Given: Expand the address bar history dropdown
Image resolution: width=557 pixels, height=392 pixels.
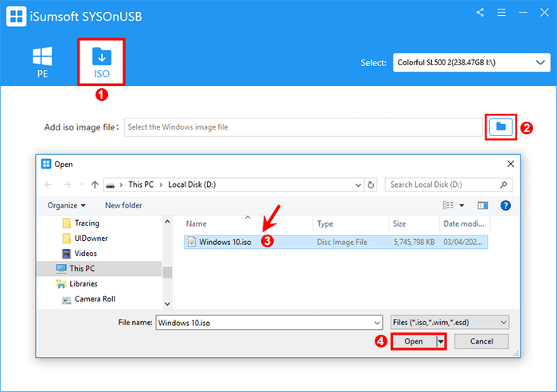Looking at the screenshot, I should 358,185.
